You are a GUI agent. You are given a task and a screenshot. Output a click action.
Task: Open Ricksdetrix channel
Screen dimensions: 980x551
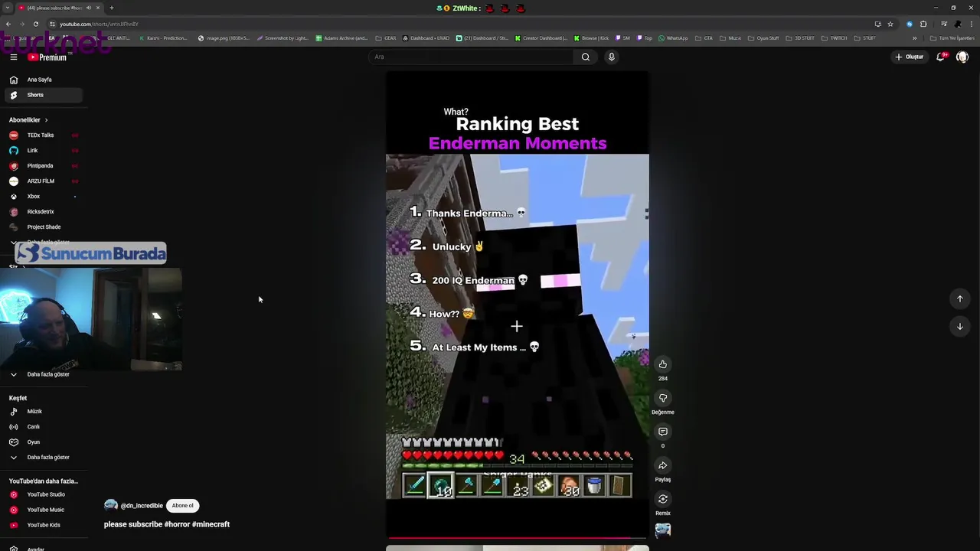42,212
